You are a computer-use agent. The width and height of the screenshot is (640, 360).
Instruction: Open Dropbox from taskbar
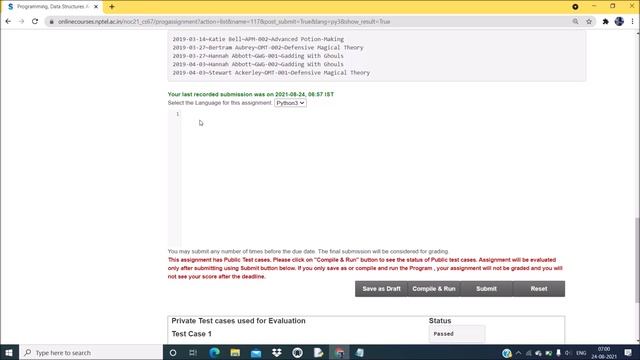tap(277, 353)
